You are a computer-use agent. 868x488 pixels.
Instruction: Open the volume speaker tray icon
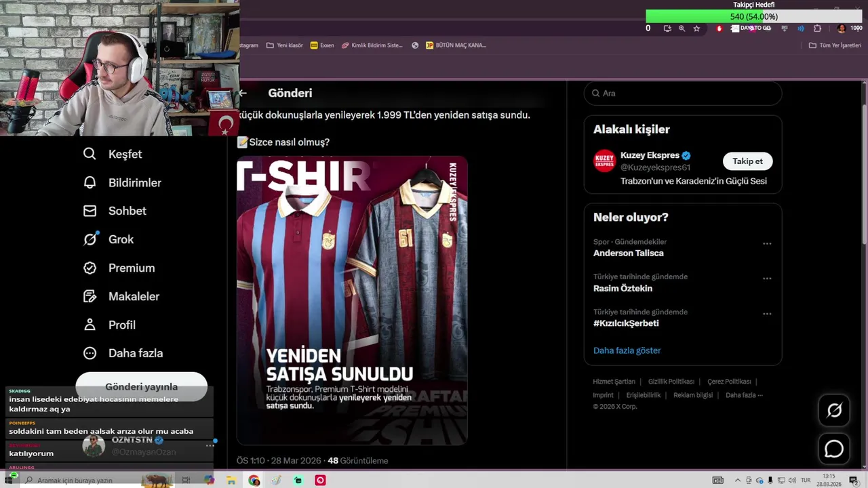[x=793, y=481]
